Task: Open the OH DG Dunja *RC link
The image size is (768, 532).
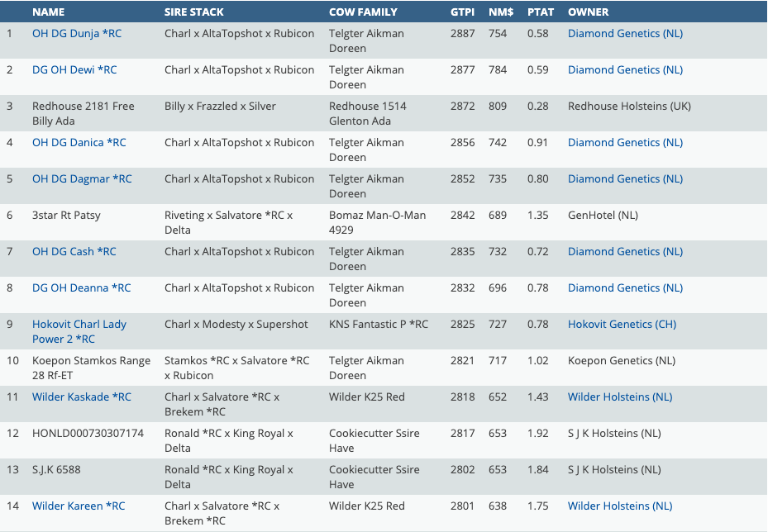Action: click(x=77, y=34)
